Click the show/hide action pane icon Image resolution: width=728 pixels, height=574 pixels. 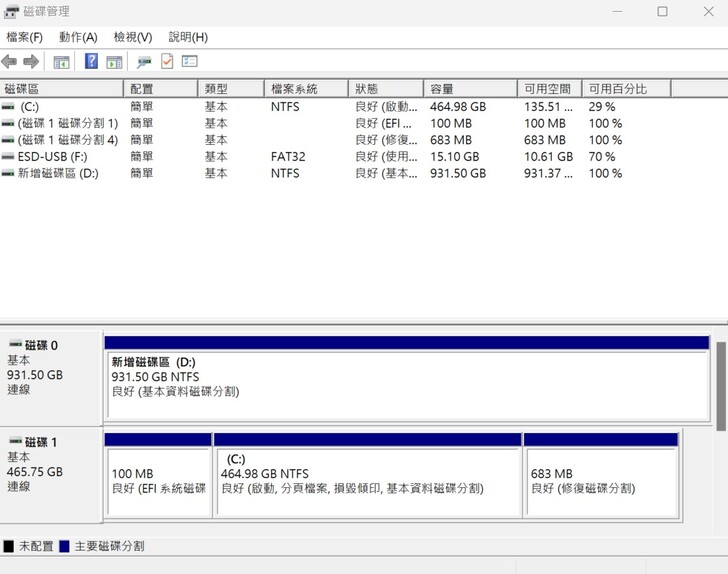click(114, 62)
